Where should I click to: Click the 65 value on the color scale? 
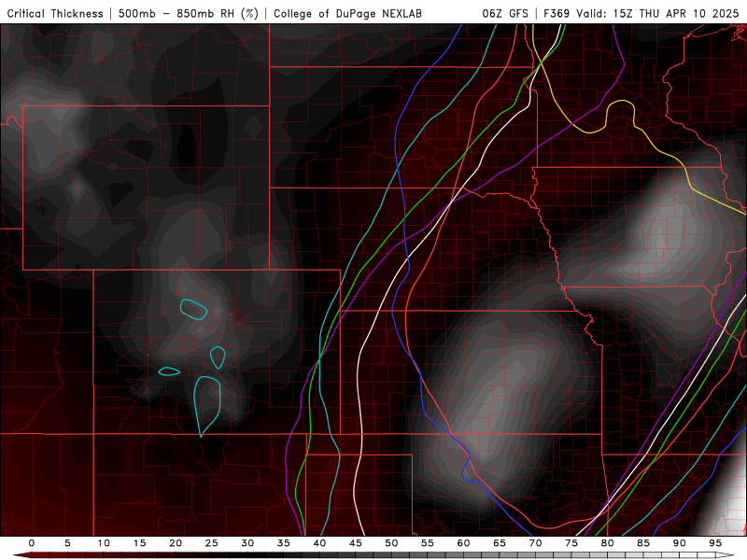coord(500,543)
